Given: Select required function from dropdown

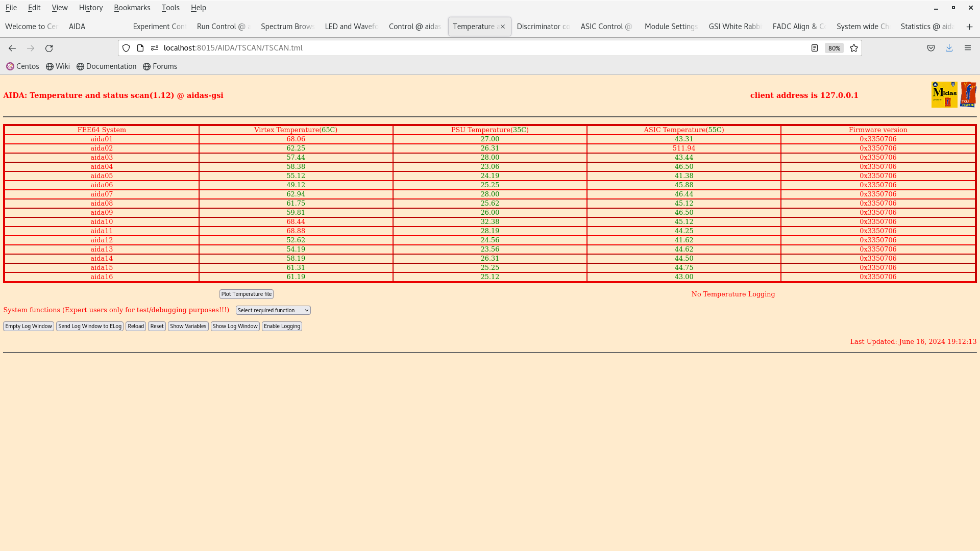Looking at the screenshot, I should 273,310.
